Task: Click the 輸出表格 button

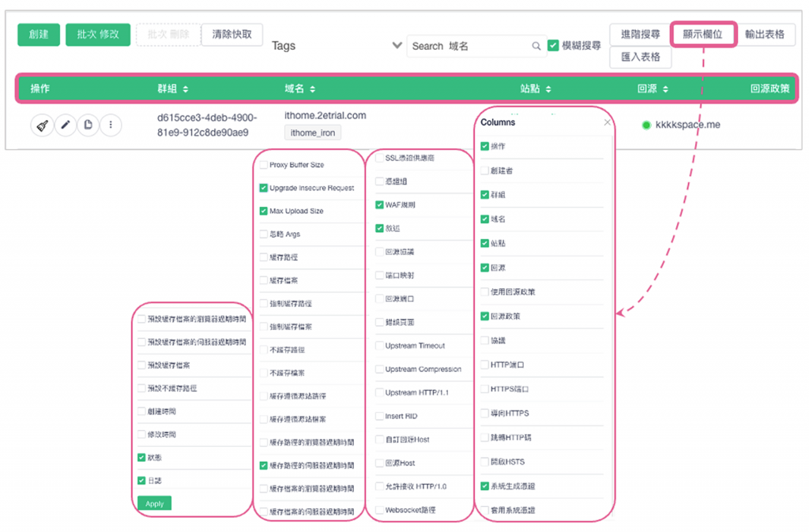Action: click(765, 35)
